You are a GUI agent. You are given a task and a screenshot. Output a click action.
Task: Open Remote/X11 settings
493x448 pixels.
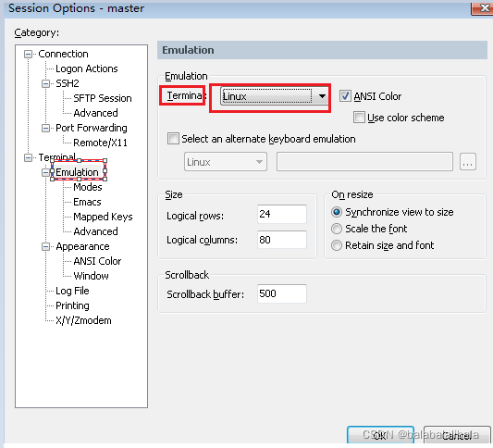pyautogui.click(x=100, y=143)
